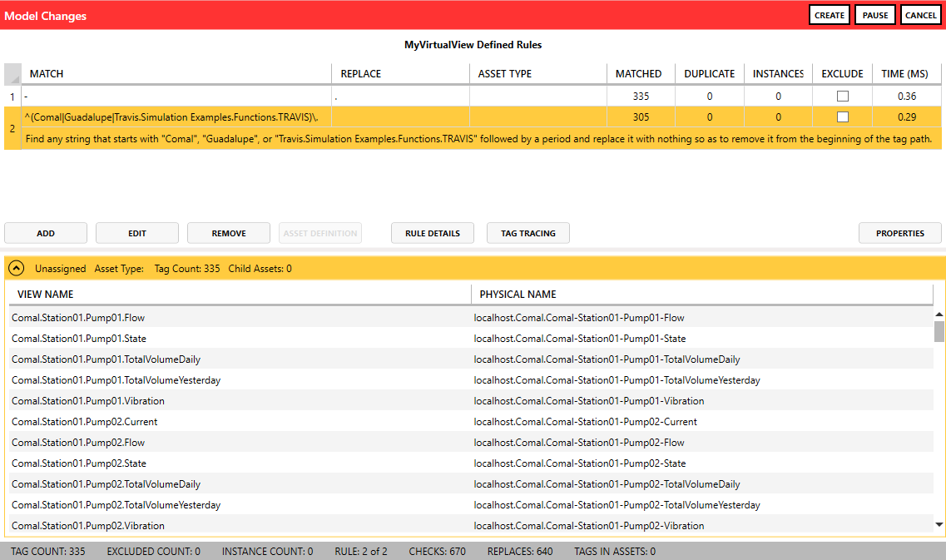Remove the selected rule
Viewport: 946px width, 560px height.
pyautogui.click(x=229, y=233)
